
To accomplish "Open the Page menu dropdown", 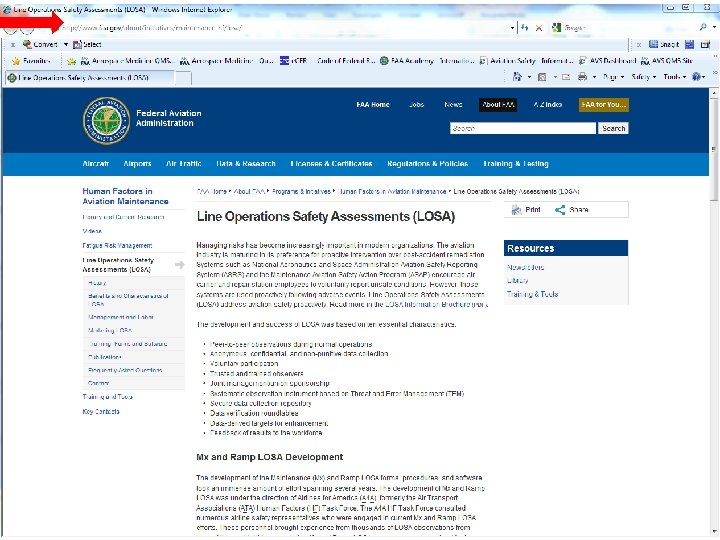I will pyautogui.click(x=613, y=77).
